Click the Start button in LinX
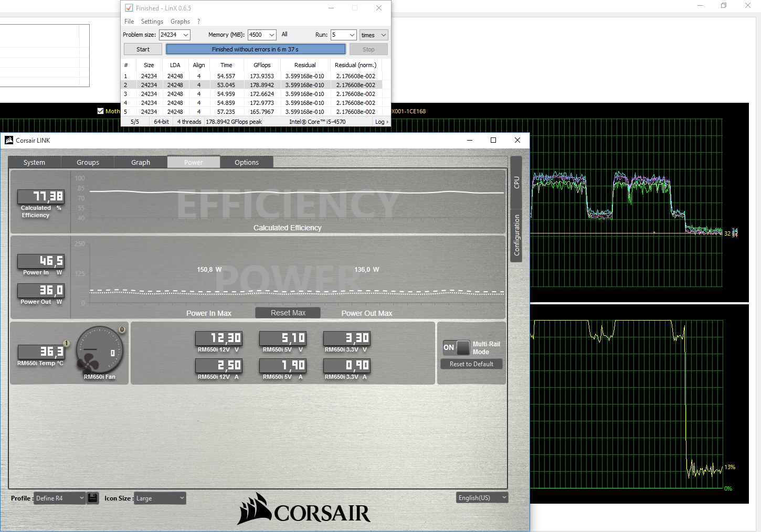 [143, 49]
